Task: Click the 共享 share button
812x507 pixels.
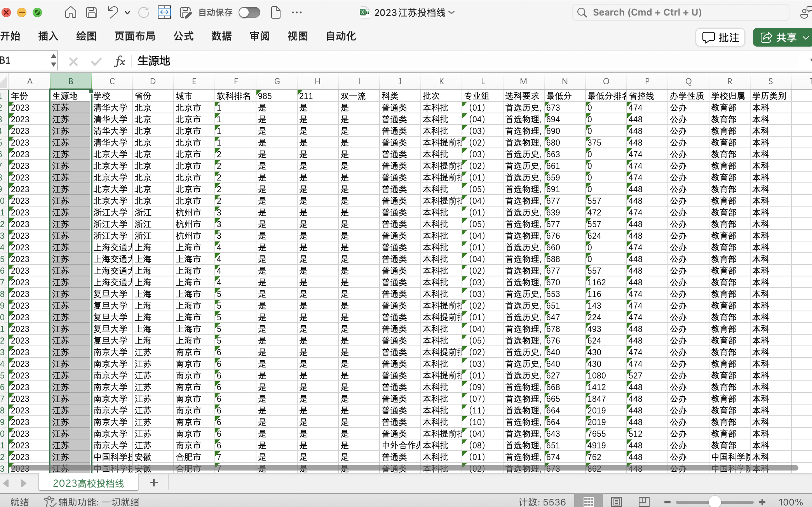Action: 778,38
